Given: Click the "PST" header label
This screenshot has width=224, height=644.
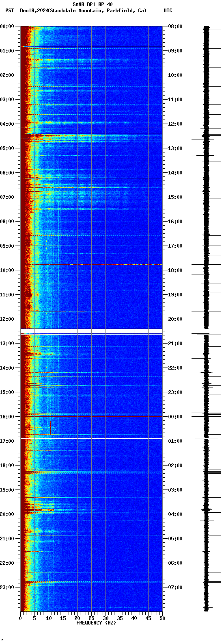Looking at the screenshot, I should click(x=9, y=11).
